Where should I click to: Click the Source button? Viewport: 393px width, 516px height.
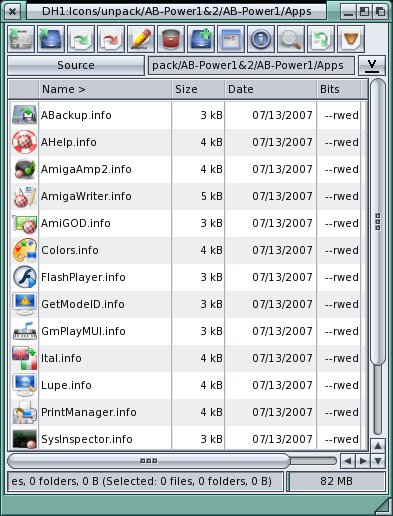76,65
